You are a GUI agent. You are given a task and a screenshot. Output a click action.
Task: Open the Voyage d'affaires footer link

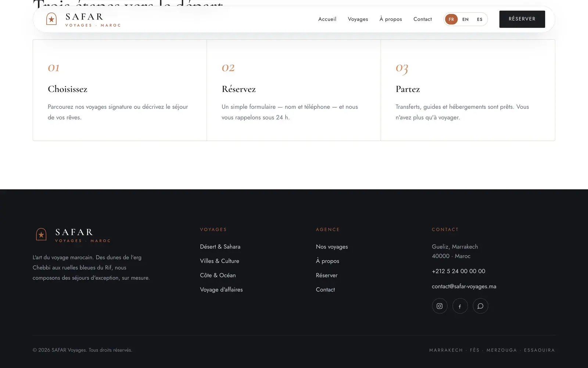[x=221, y=290]
